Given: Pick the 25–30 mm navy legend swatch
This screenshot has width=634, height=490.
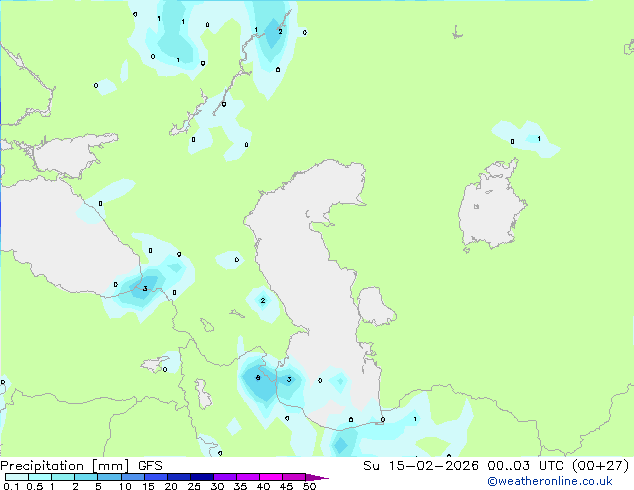Looking at the screenshot, I should pyautogui.click(x=201, y=477).
